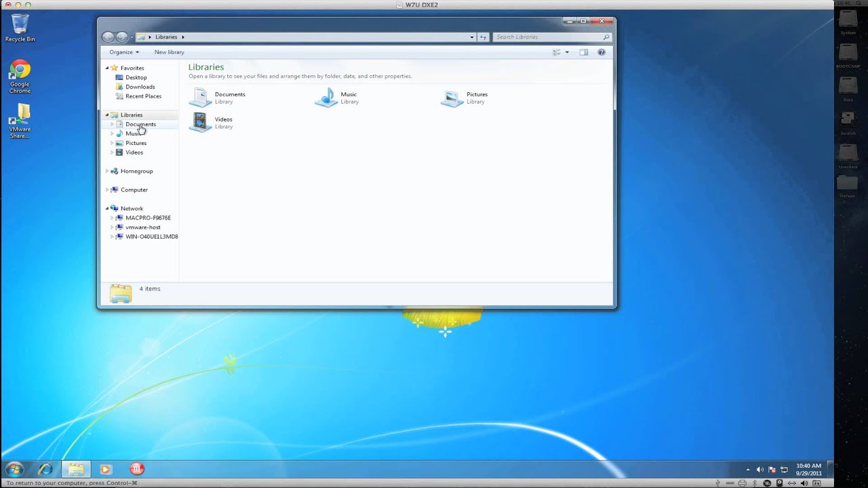This screenshot has height=488, width=868.
Task: Click the VMware USB device status icon
Action: [x=717, y=483]
